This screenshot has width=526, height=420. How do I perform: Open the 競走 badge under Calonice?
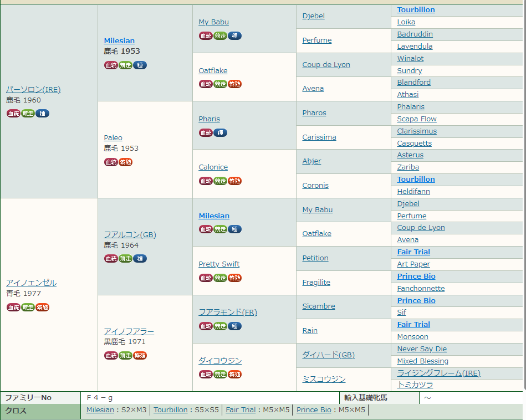pyautogui.click(x=220, y=181)
